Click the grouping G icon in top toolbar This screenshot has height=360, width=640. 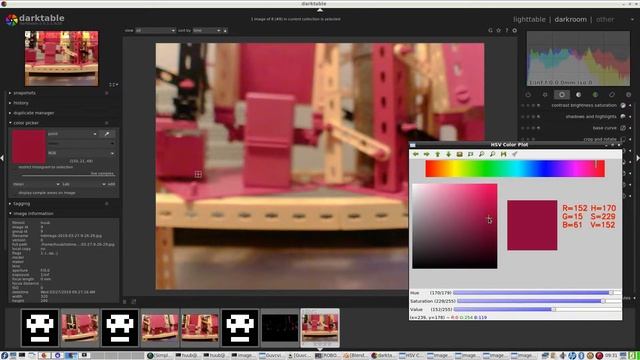[490, 30]
